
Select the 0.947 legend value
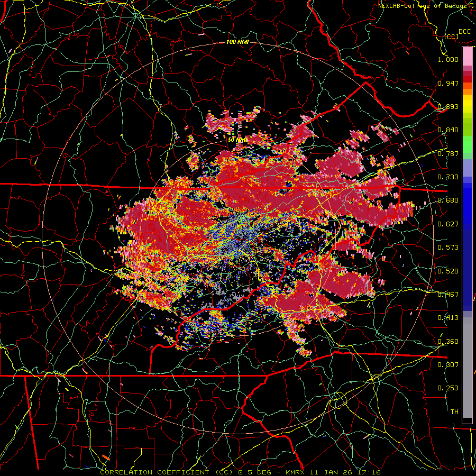(x=448, y=83)
